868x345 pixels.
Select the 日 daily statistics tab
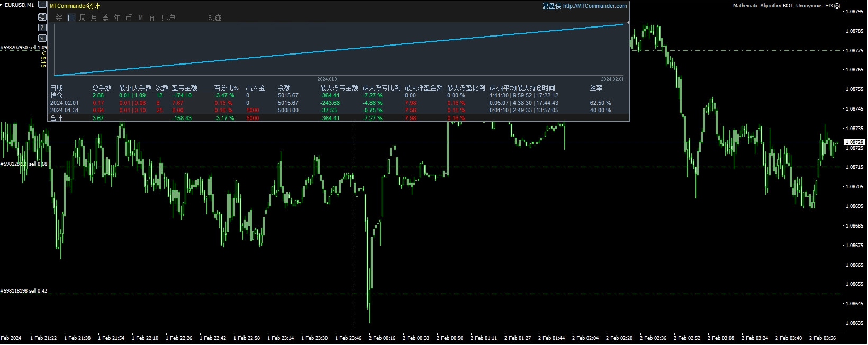[71, 17]
